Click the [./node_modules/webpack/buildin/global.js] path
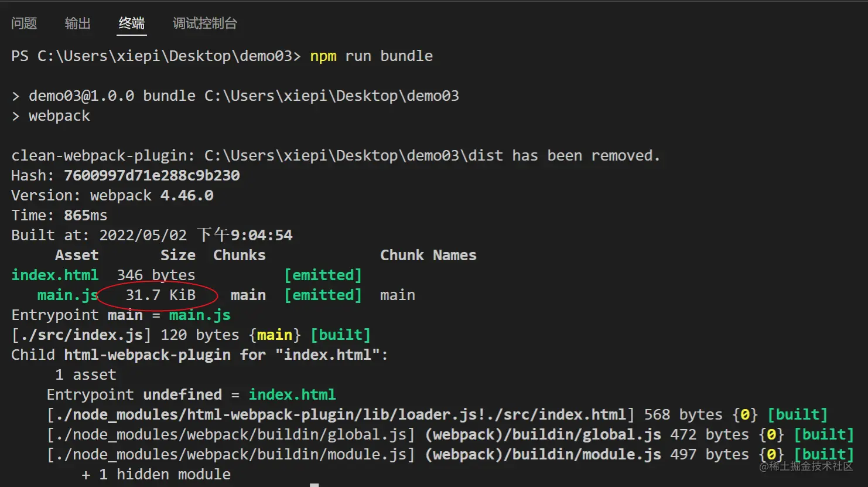Image resolution: width=868 pixels, height=487 pixels. 231,435
